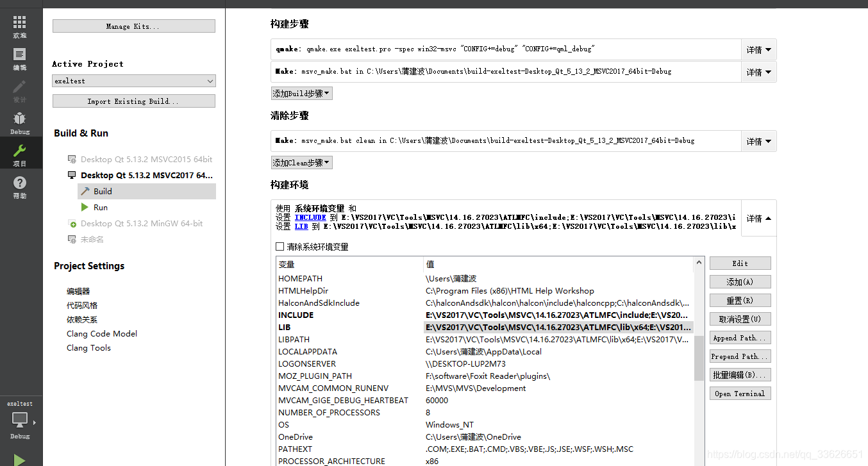Click the 重置(R) button
This screenshot has height=466, width=868.
[740, 301]
